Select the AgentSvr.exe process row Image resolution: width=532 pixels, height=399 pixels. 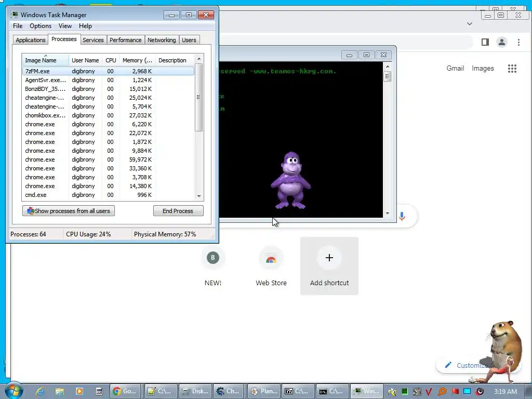pos(108,80)
